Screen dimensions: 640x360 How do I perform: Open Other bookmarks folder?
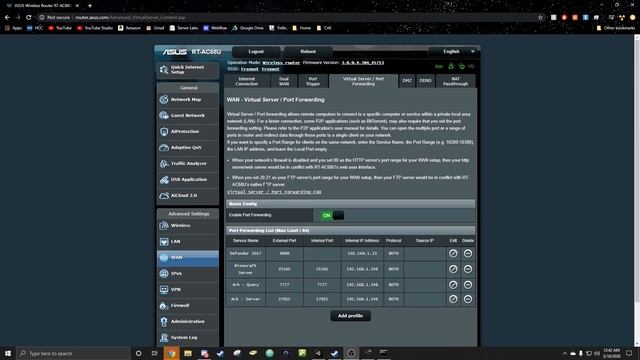(616, 28)
